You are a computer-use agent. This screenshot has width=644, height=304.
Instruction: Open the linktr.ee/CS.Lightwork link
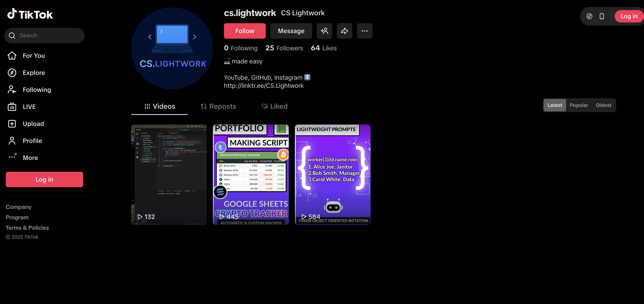click(264, 85)
